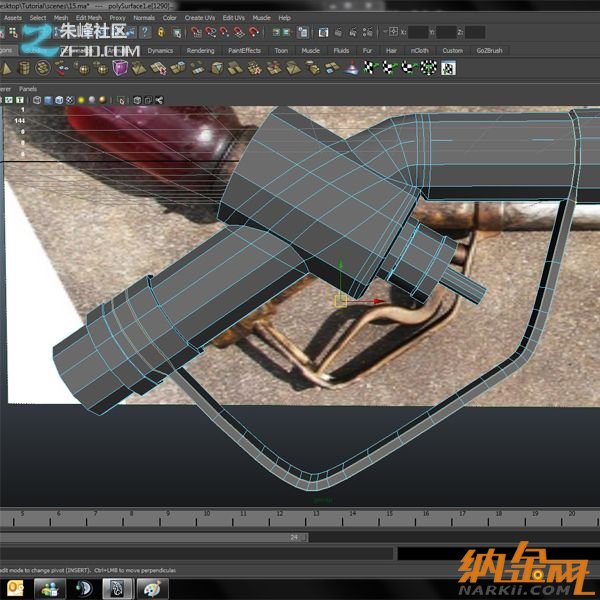Click the outputs from selected object icon

287,33
